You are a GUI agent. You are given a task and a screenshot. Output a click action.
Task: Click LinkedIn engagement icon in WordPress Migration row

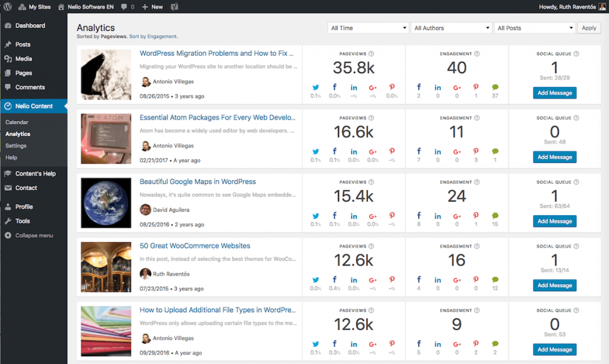[438, 87]
